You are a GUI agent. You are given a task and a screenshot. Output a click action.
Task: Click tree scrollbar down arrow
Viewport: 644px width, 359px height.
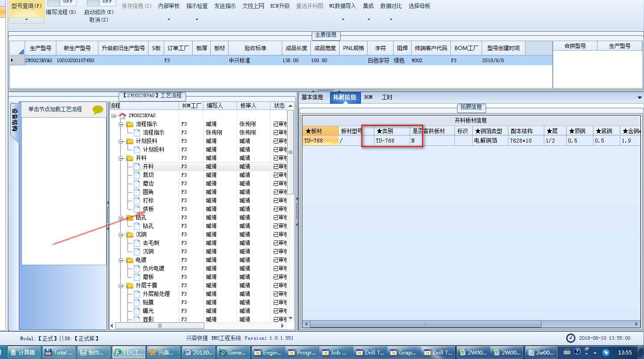(x=290, y=318)
